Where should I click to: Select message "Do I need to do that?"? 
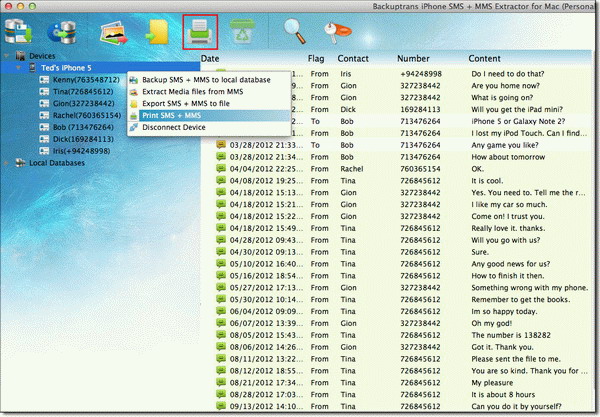[x=507, y=74]
